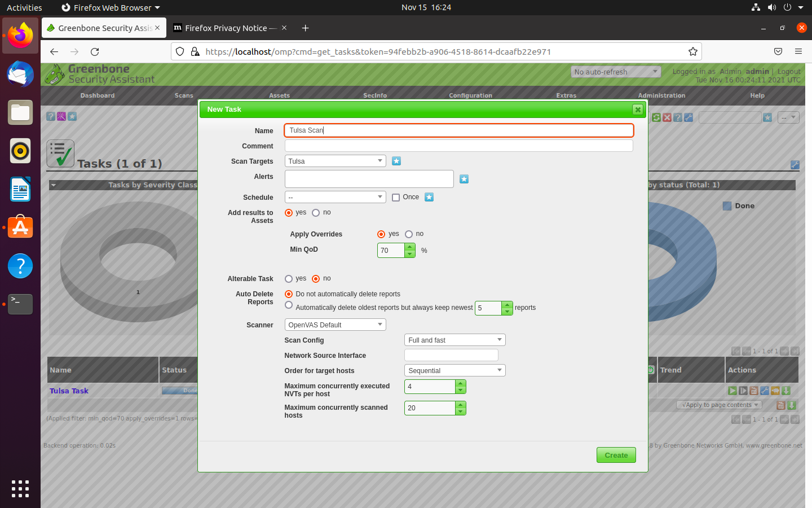Edit Tulsa Task with the wrench icon
812x508 pixels.
(765, 391)
